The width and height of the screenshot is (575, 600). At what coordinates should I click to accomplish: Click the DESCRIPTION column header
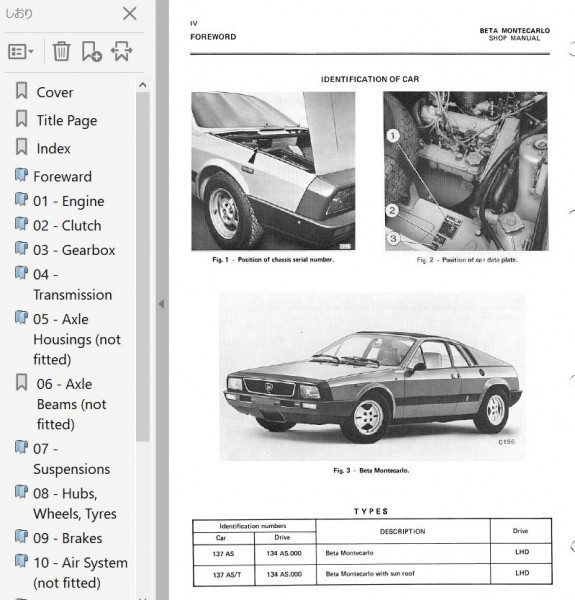coord(402,532)
